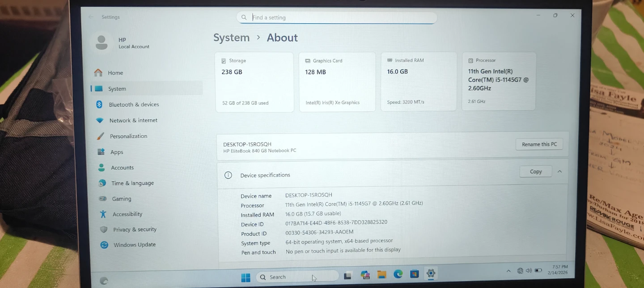Click the Device specifications info icon
This screenshot has height=288, width=644.
(228, 175)
